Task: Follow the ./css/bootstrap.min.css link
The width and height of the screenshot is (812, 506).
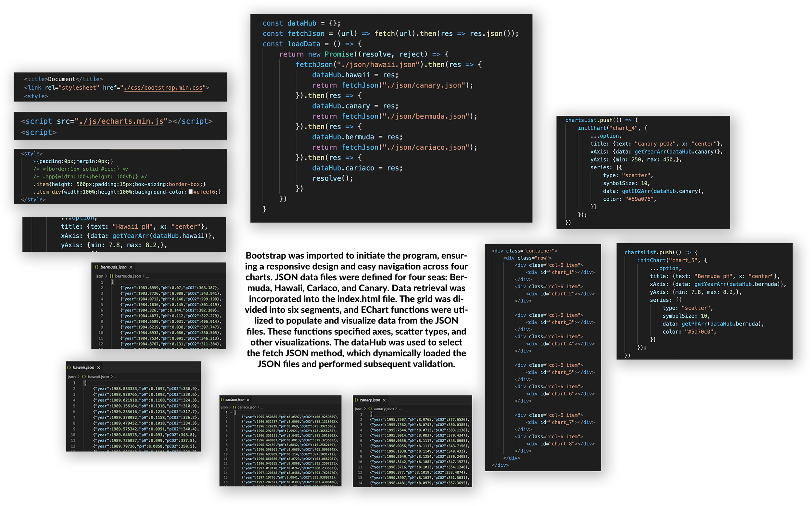Action: 163,88
